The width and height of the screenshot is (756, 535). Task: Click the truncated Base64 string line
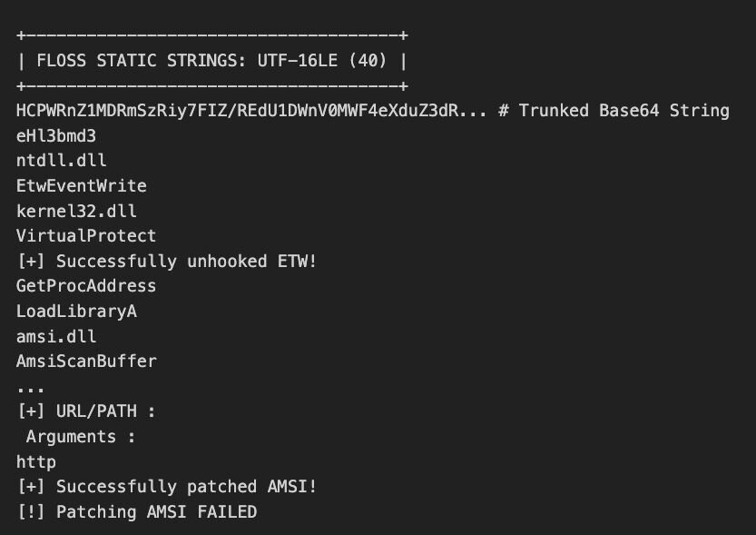click(251, 111)
